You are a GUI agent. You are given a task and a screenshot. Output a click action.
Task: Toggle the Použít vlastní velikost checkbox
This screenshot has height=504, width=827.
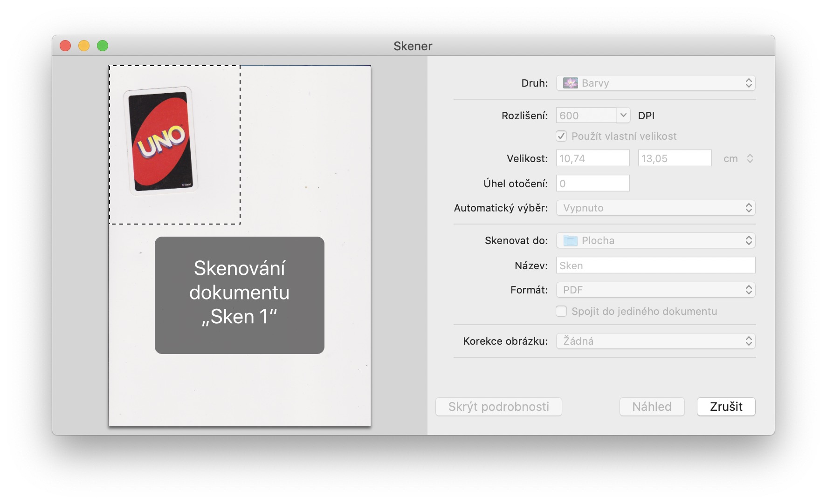(561, 136)
